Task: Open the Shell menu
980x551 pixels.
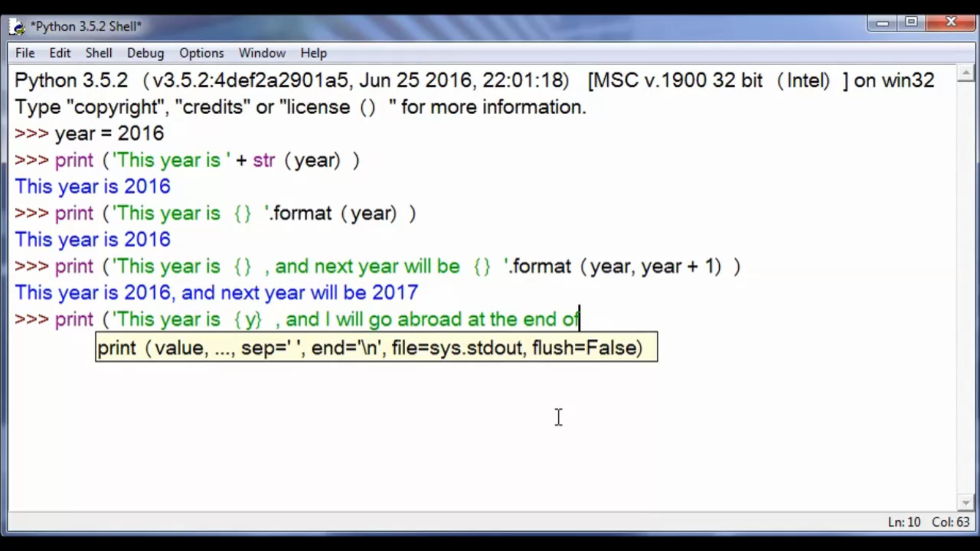Action: click(x=99, y=53)
